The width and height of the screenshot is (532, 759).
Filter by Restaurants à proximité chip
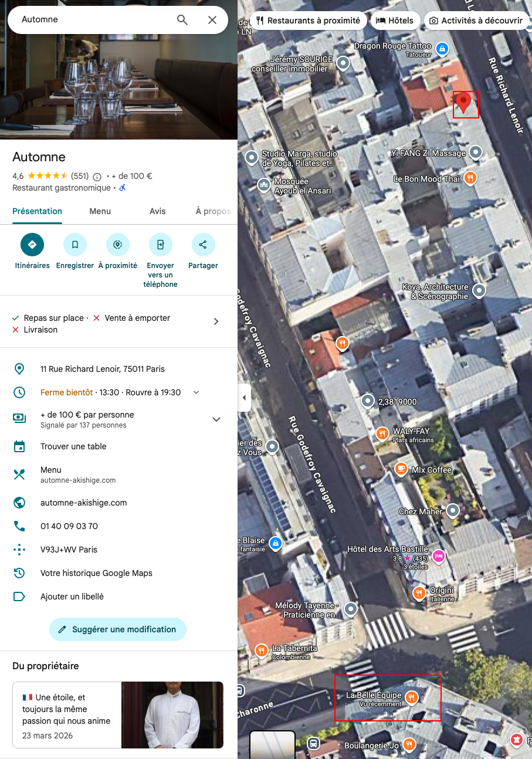309,21
